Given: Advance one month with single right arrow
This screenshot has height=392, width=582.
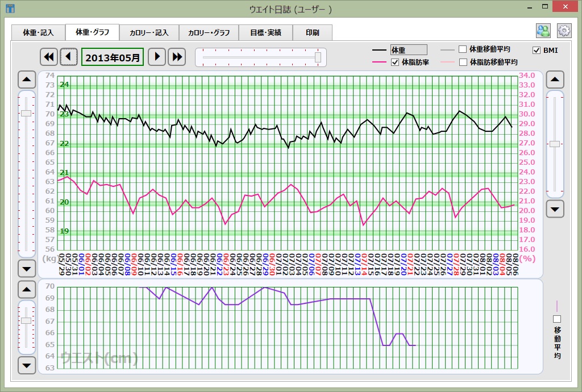Looking at the screenshot, I should 157,57.
